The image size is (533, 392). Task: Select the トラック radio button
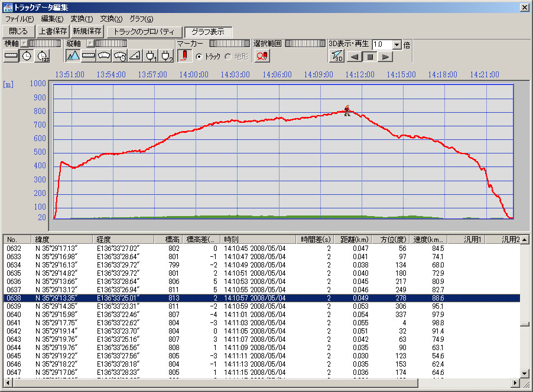(x=199, y=57)
